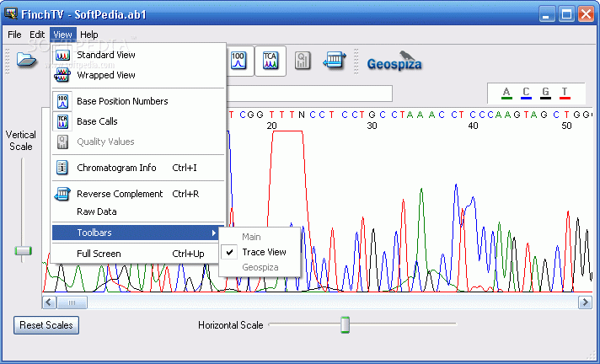Choose Wrapped View from the menu
Screen dimensions: 600x364
click(x=138, y=75)
